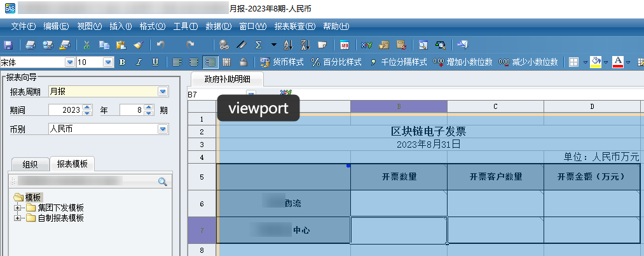Toggle underline formatting
The width and height of the screenshot is (644, 256).
point(155,62)
